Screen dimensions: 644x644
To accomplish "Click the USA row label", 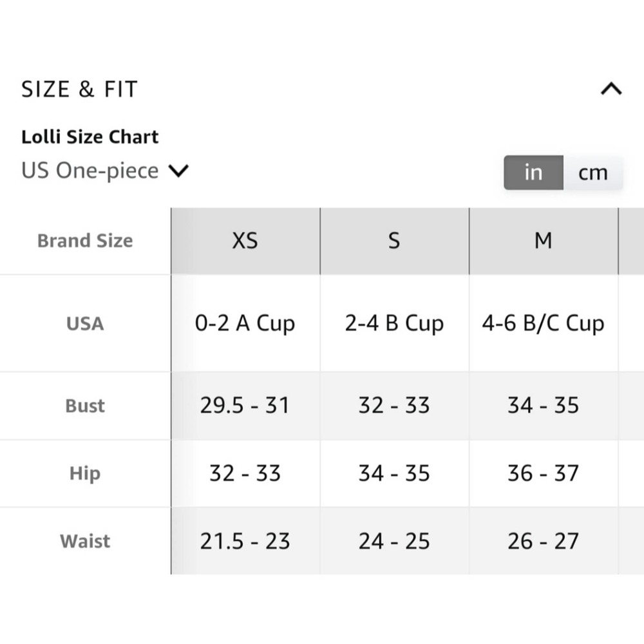I will (85, 323).
